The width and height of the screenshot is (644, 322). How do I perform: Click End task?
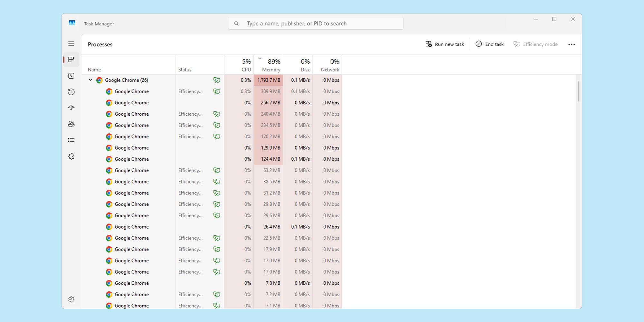pyautogui.click(x=489, y=44)
